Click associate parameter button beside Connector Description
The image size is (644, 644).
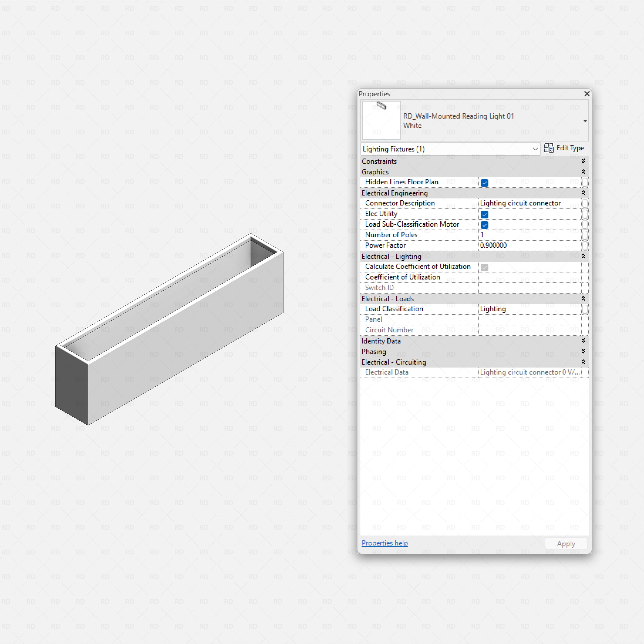click(x=585, y=203)
